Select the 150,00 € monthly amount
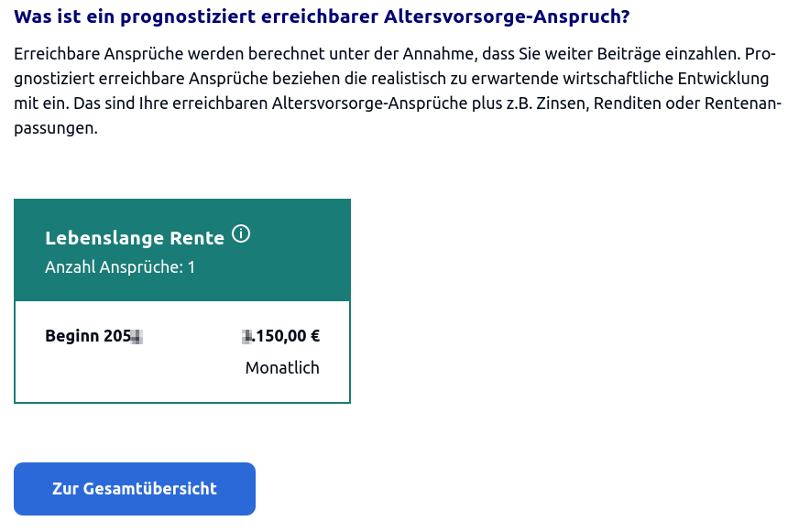The height and width of the screenshot is (532, 788). [x=286, y=336]
